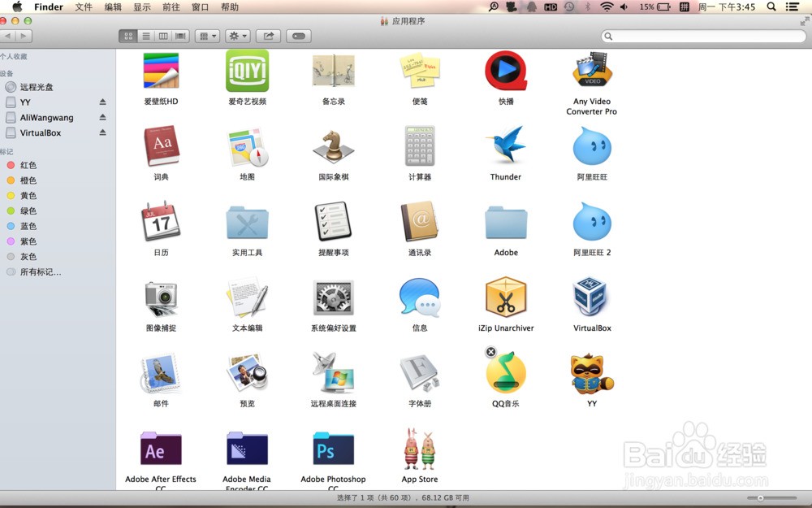Select the 预览 preview app
Image resolution: width=812 pixels, height=508 pixels.
pos(247,373)
